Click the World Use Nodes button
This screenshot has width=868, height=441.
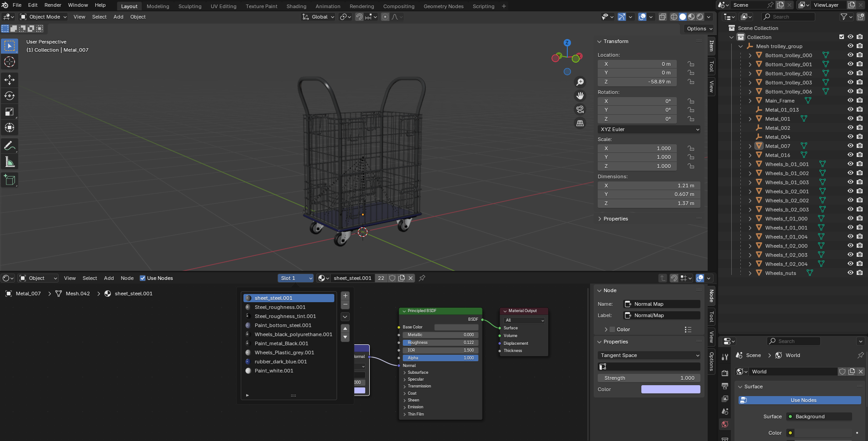tap(803, 400)
